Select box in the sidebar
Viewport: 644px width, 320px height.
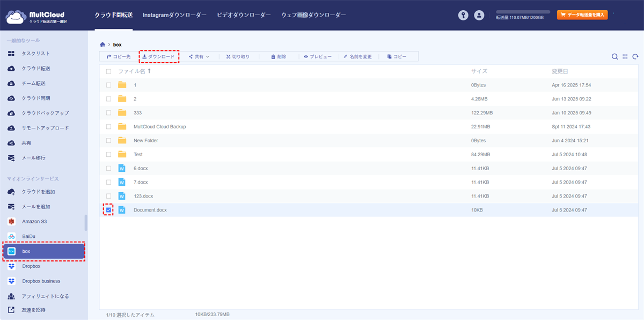[44, 251]
